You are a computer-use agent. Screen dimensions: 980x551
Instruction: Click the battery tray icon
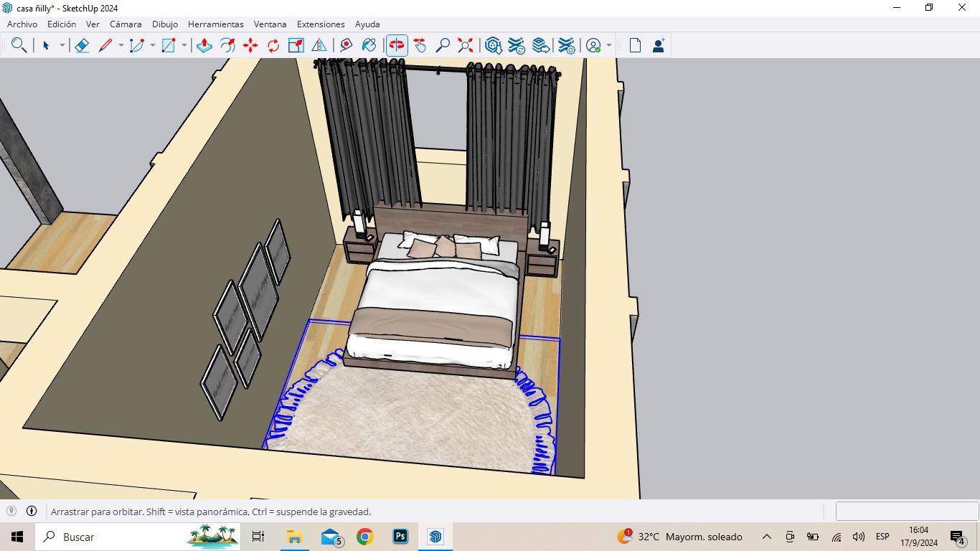pos(813,537)
